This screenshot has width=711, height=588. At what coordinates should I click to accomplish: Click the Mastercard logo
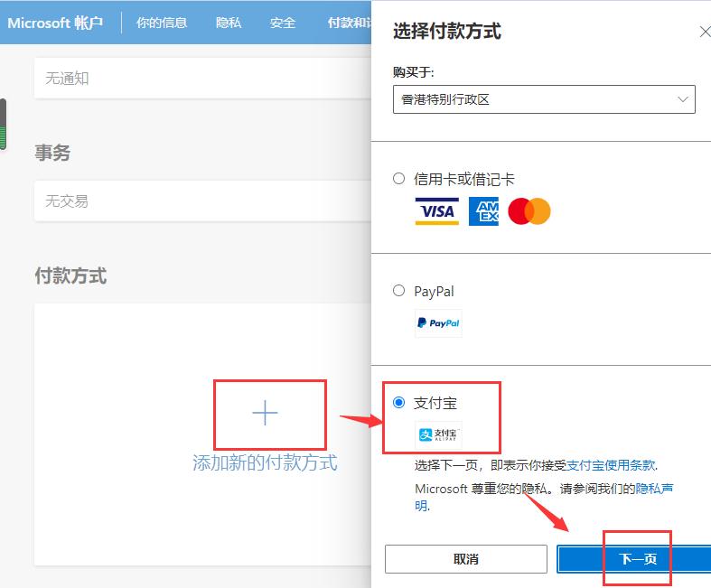click(529, 211)
